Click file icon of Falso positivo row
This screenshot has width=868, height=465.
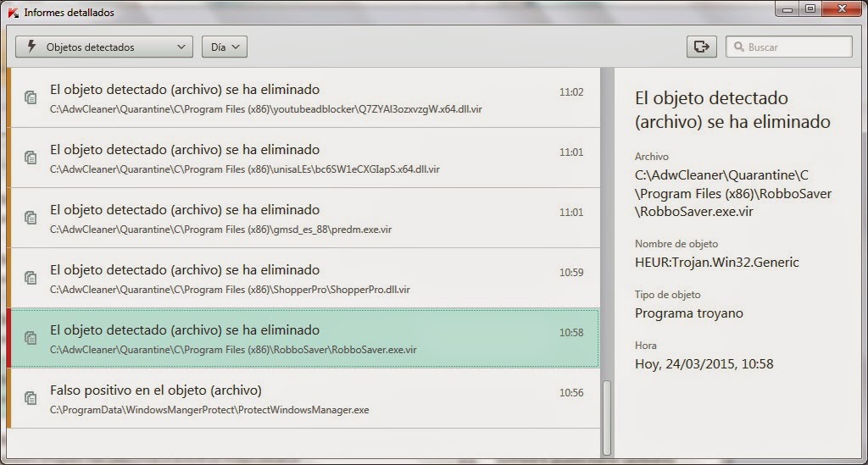pos(31,397)
